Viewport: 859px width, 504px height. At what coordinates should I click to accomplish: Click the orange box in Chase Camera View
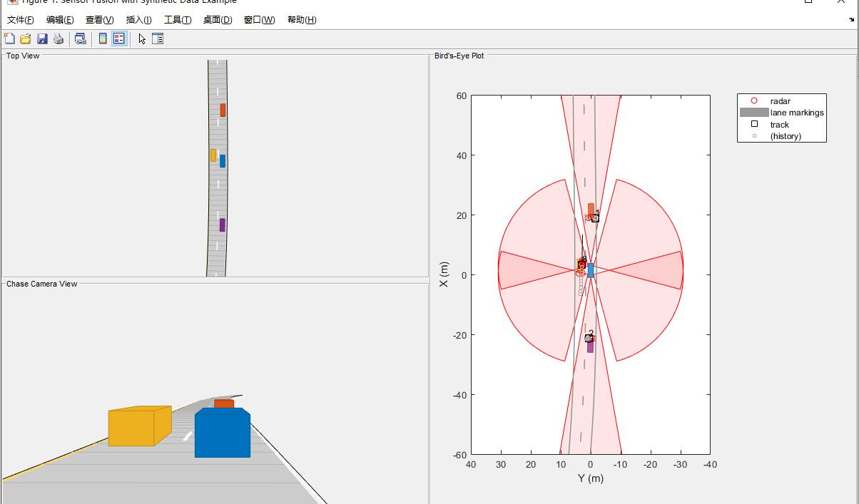coord(224,403)
